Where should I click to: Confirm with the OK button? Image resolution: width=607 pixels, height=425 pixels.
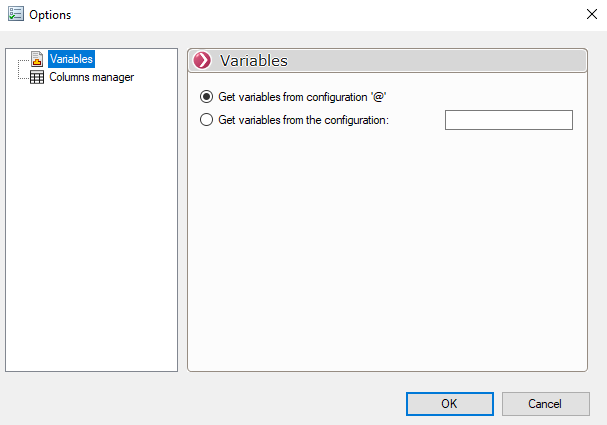pos(449,403)
